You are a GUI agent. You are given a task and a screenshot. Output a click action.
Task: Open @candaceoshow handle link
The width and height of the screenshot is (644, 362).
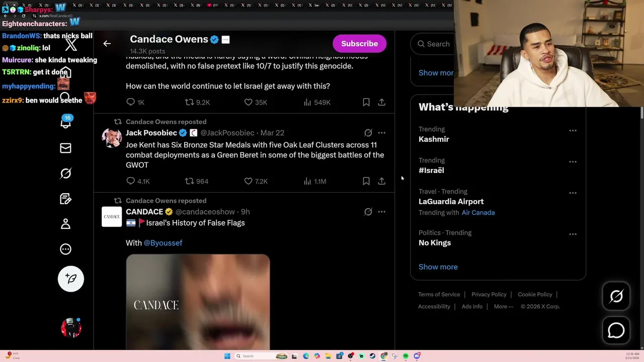click(205, 212)
